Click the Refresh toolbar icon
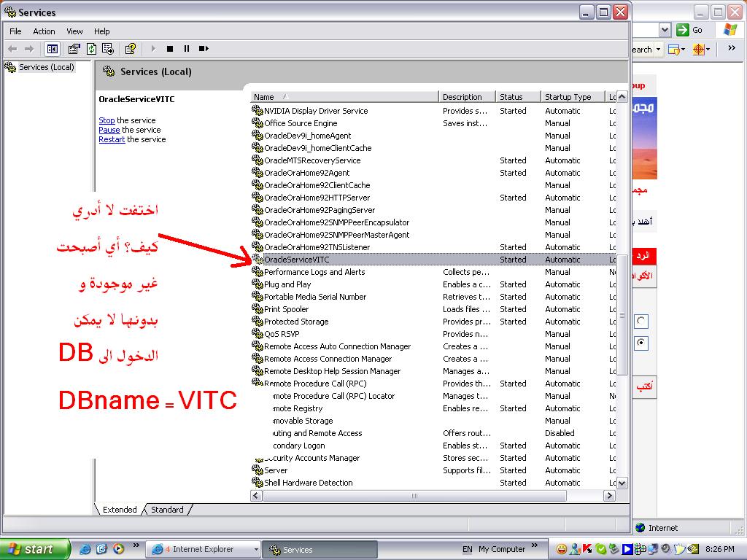747x560 pixels. [91, 49]
